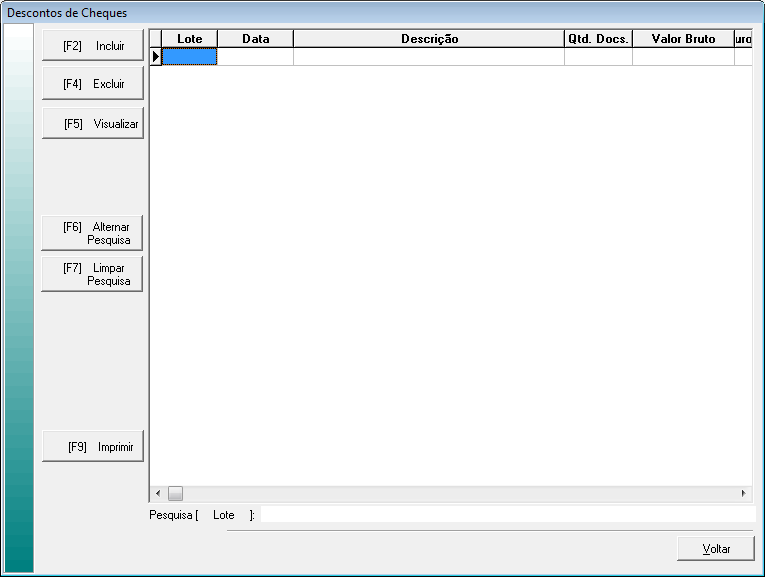This screenshot has width=765, height=577.
Task: Click the Lote column header
Action: tap(189, 39)
